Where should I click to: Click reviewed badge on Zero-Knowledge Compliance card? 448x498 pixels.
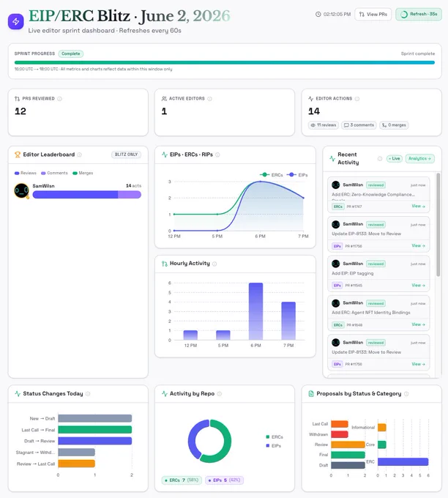click(376, 185)
